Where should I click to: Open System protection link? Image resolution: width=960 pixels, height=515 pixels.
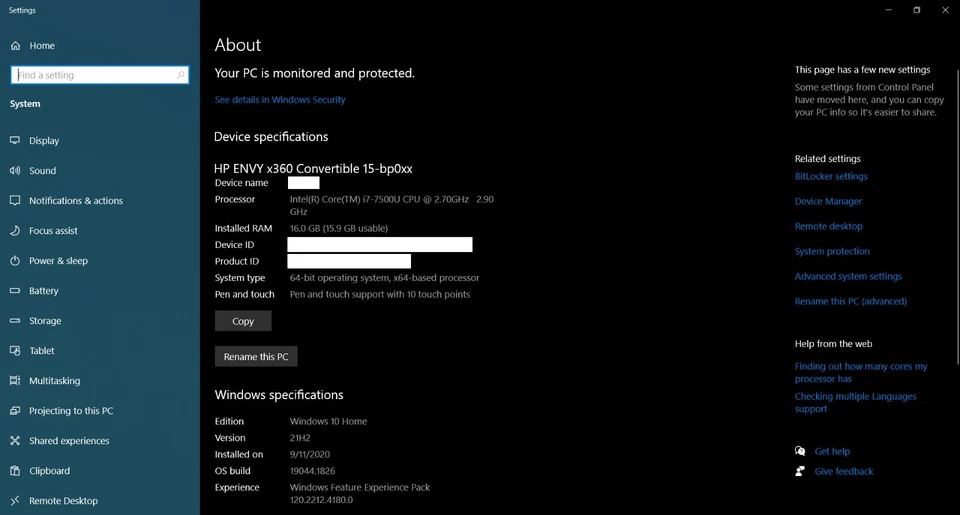coord(832,252)
